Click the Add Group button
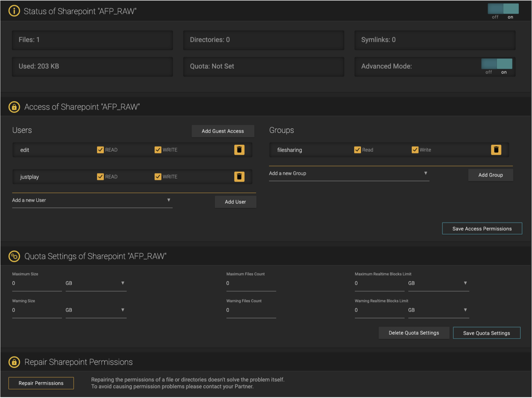Viewport: 532px width, 398px height. (490, 175)
